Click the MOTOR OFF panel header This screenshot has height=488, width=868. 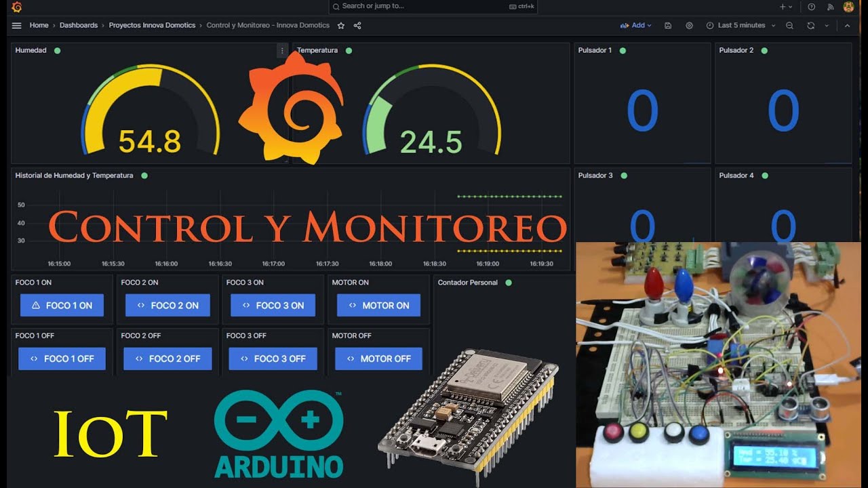(351, 335)
